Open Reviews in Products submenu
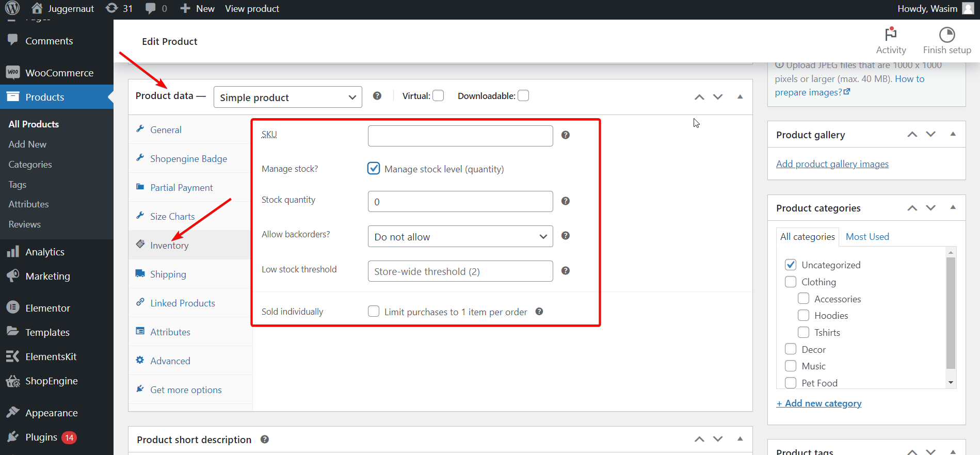The height and width of the screenshot is (455, 980). 24,224
